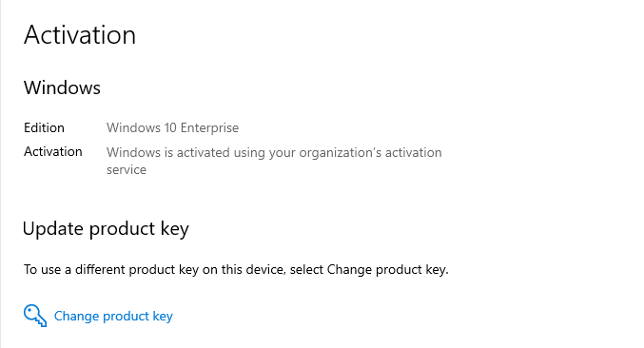Click the word 'Enterprise' in the edition value
644x348 pixels.
tap(209, 127)
